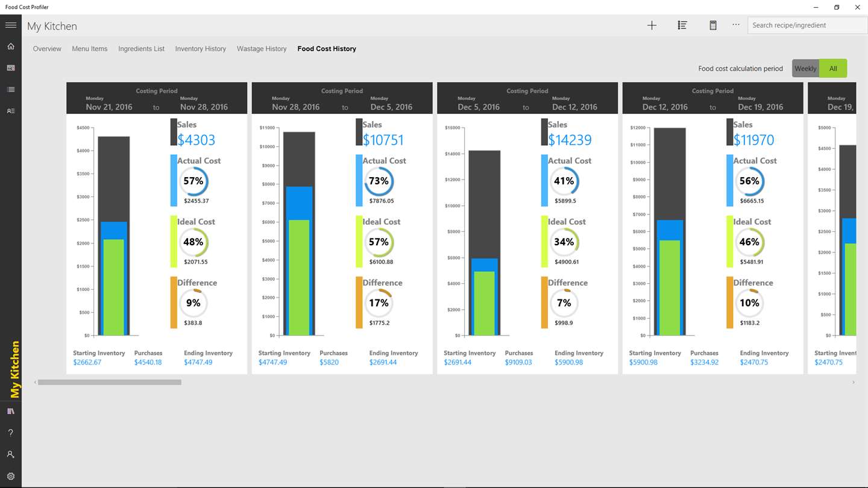
Task: Click the Purchases value $9109.03
Action: click(519, 363)
